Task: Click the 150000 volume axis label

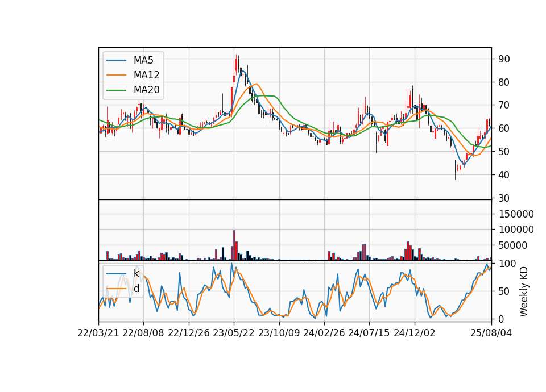Action: (516, 214)
